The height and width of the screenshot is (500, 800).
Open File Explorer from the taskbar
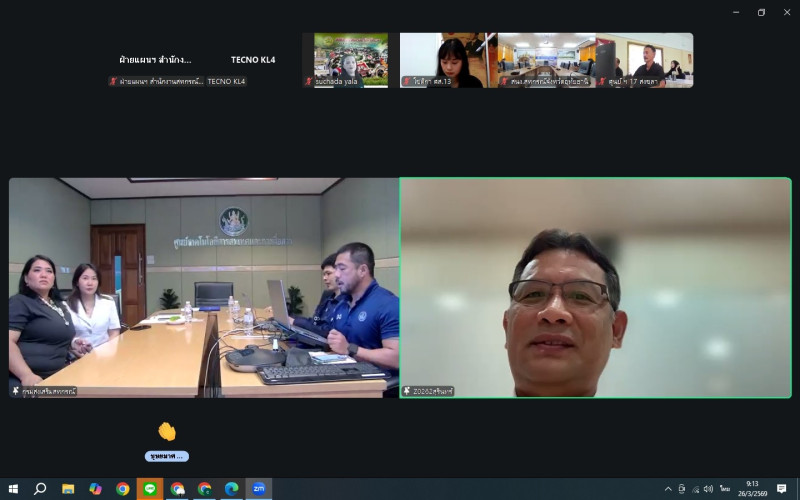(68, 489)
